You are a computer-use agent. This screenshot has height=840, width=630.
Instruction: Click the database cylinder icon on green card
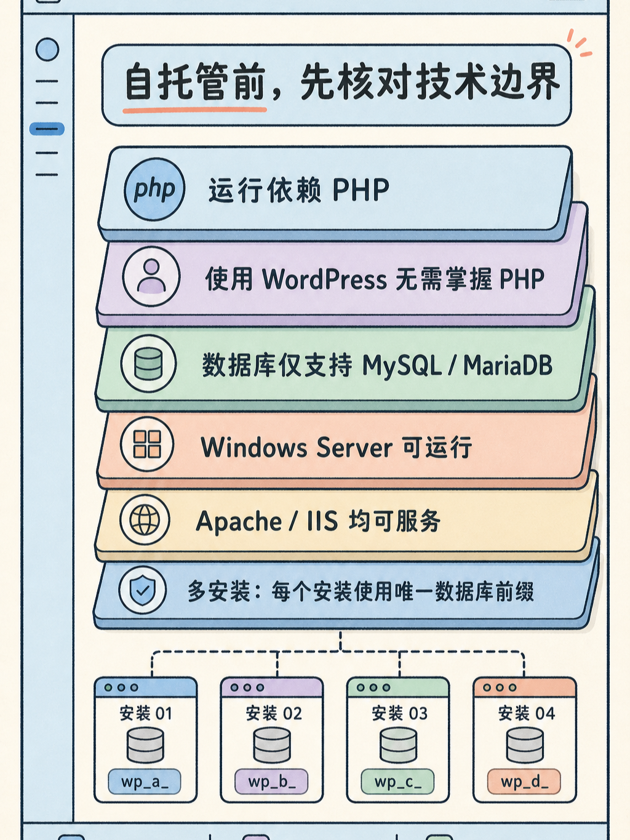[x=148, y=363]
